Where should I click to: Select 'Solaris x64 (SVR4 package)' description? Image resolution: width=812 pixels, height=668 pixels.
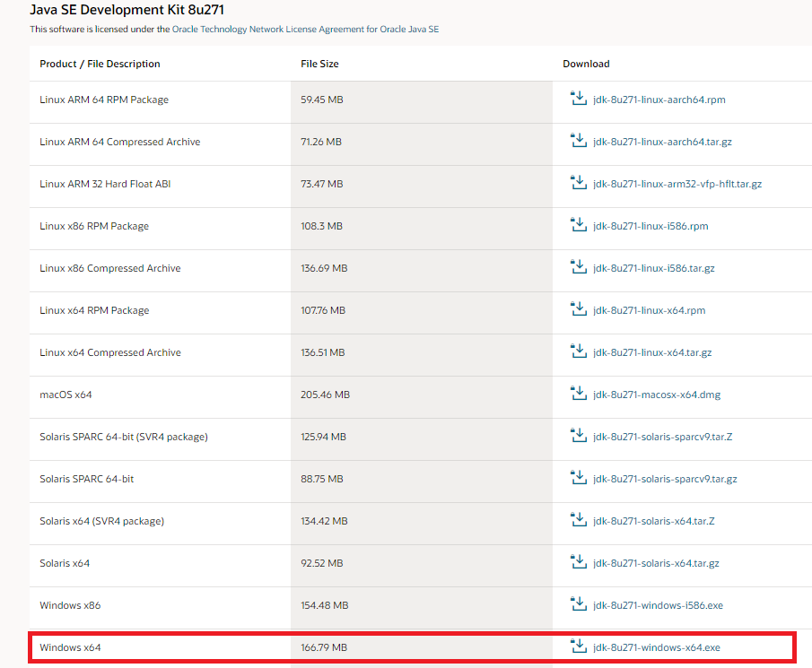(x=102, y=521)
